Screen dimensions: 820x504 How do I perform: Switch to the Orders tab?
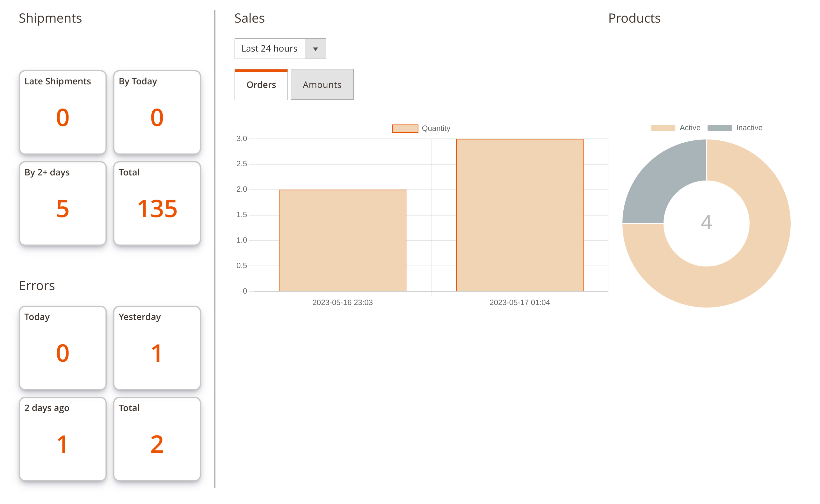(261, 85)
